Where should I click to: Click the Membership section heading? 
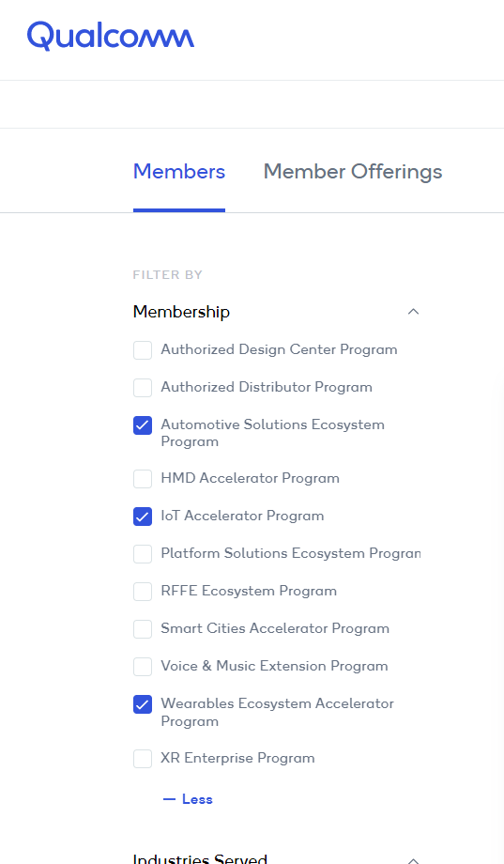click(x=181, y=312)
